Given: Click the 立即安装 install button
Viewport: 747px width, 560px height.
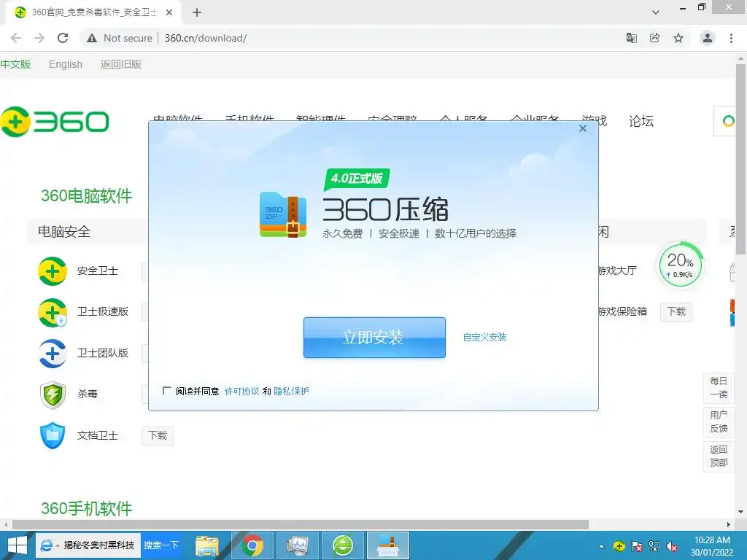Looking at the screenshot, I should pos(374,338).
